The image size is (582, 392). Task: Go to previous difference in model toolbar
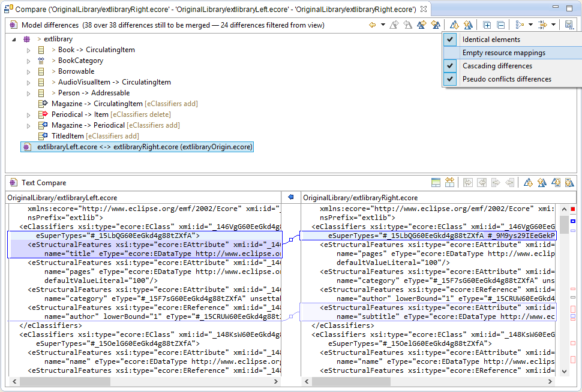click(x=468, y=25)
